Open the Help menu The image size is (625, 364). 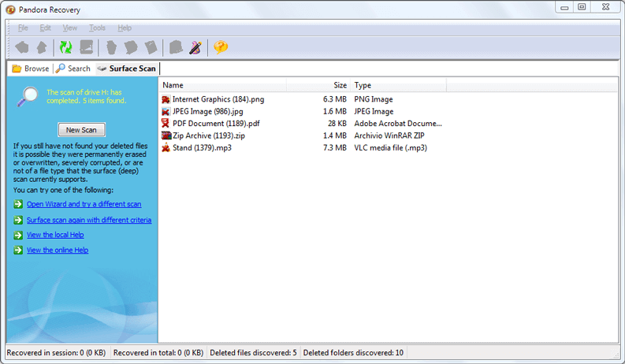125,28
